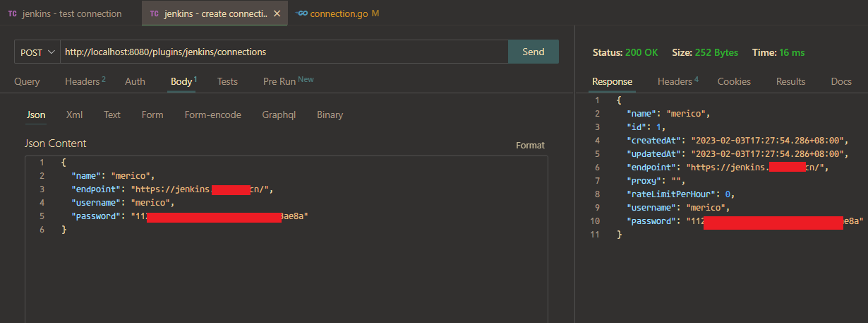868x323 pixels.
Task: Click the "createdAt" line in response
Action: (x=737, y=140)
